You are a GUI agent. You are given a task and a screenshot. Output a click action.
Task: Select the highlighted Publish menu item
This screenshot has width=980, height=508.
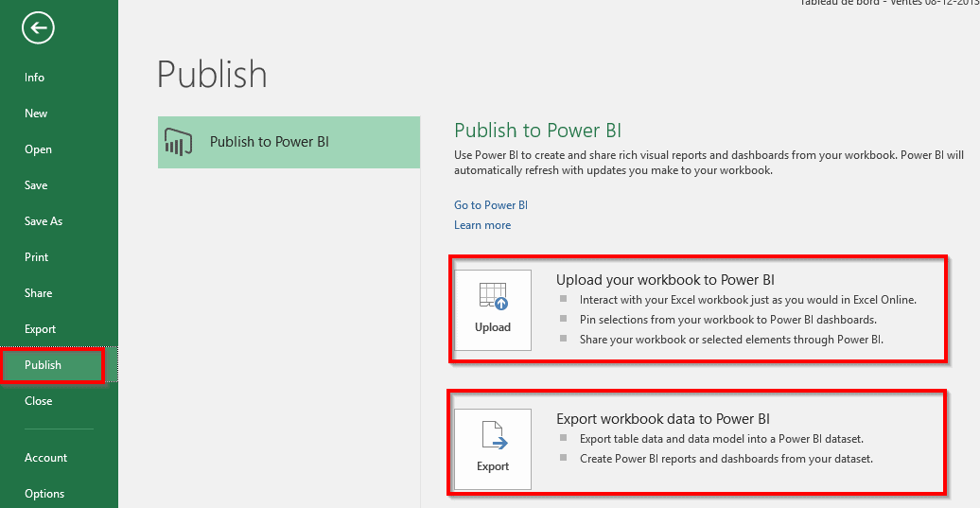pos(44,365)
